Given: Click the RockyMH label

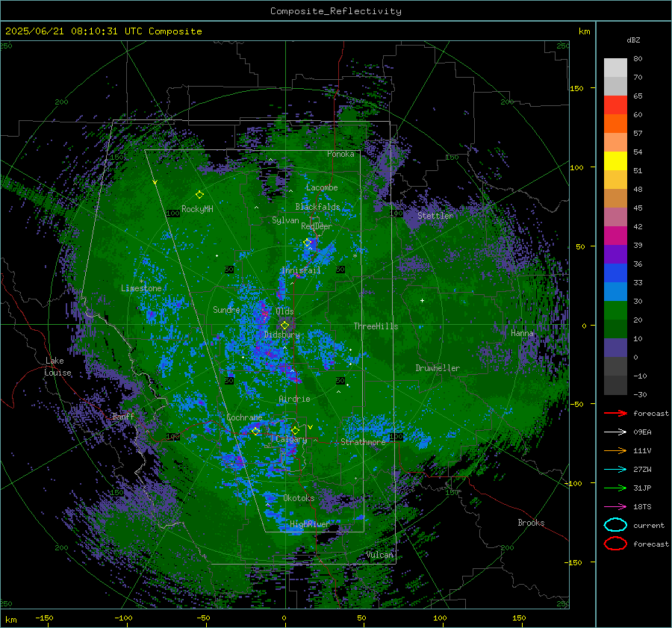Looking at the screenshot, I should coord(197,209).
